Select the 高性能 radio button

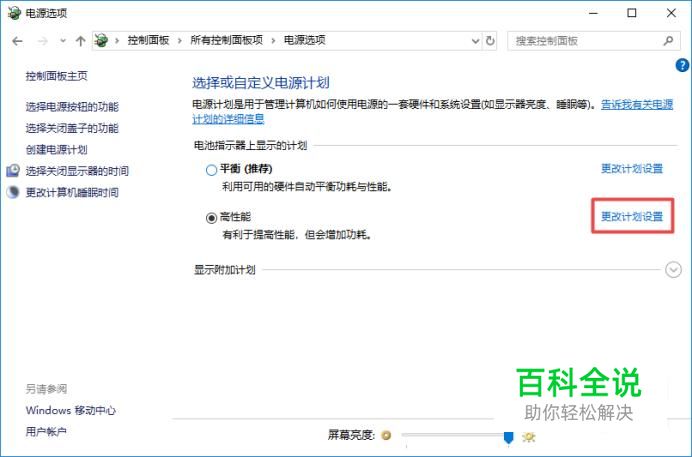click(x=211, y=217)
